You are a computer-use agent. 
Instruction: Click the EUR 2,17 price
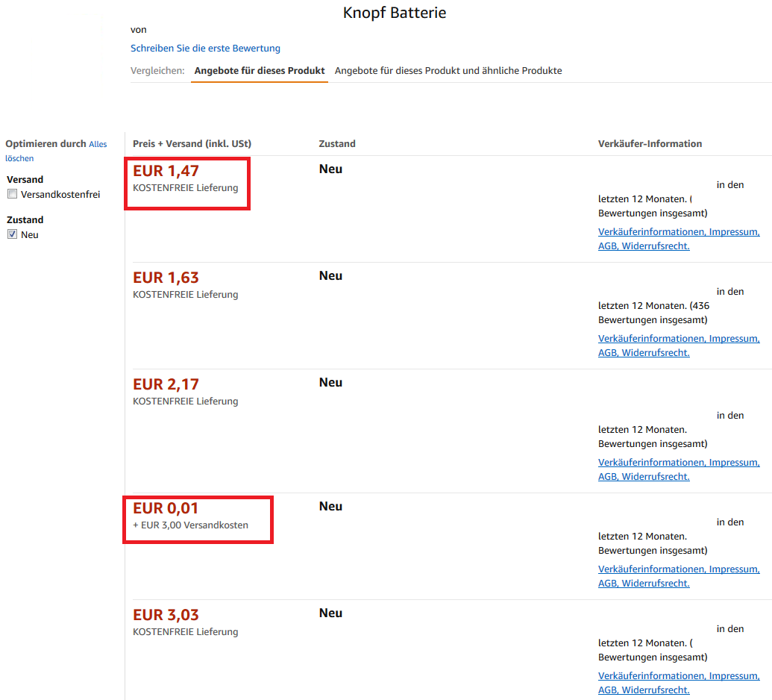click(x=166, y=384)
